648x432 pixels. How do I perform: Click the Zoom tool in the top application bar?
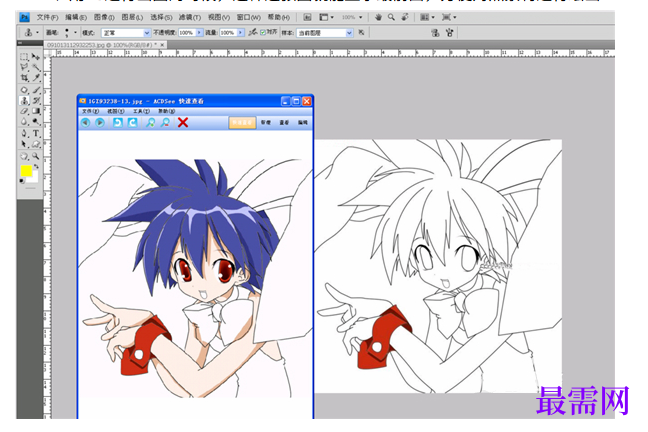(391, 17)
